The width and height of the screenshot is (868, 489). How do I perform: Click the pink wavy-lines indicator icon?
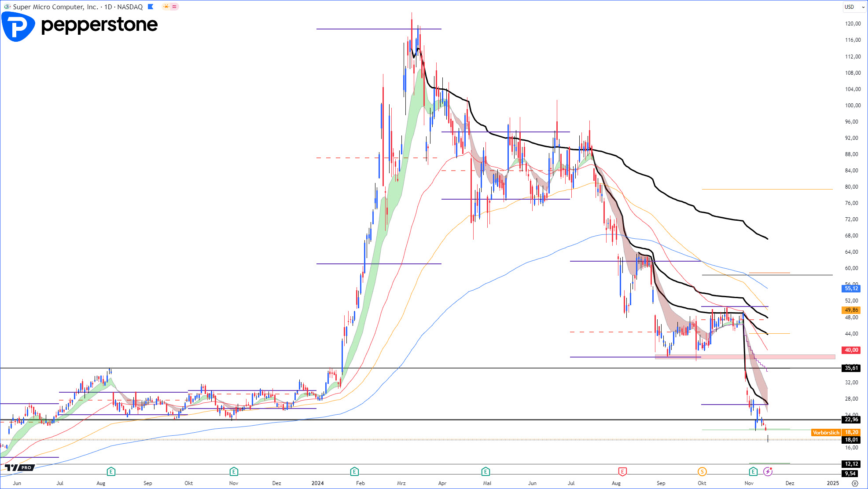pyautogui.click(x=174, y=7)
